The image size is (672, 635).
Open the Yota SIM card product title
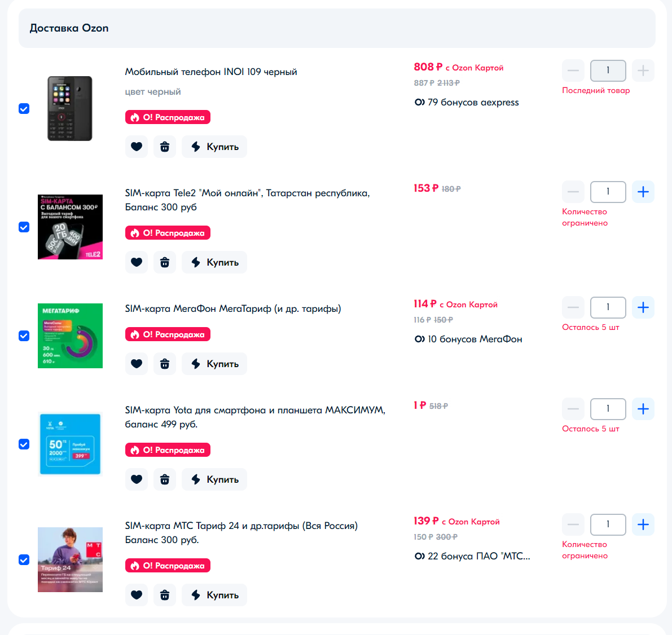[255, 417]
